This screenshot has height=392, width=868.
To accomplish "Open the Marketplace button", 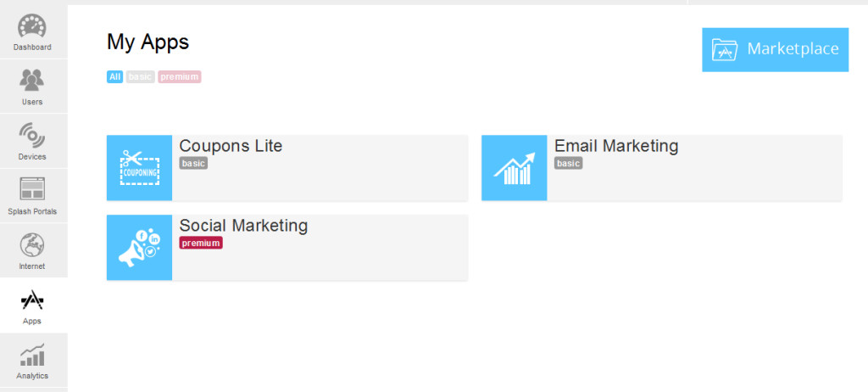I will (775, 49).
